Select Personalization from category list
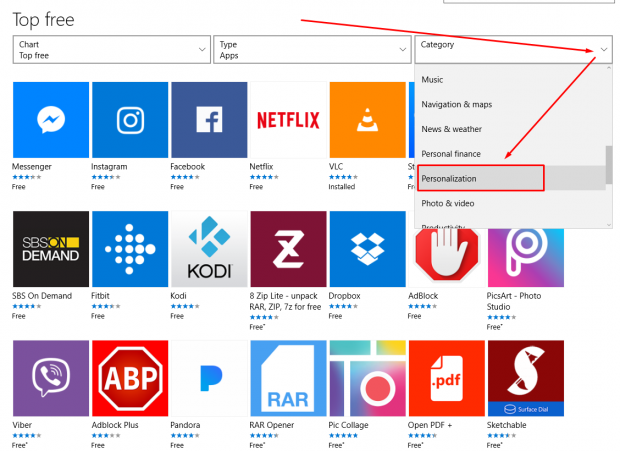This screenshot has width=620, height=451. [480, 178]
